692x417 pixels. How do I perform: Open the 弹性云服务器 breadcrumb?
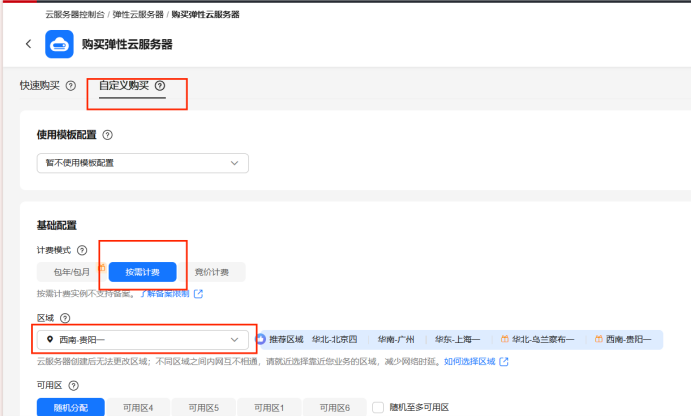click(x=138, y=15)
